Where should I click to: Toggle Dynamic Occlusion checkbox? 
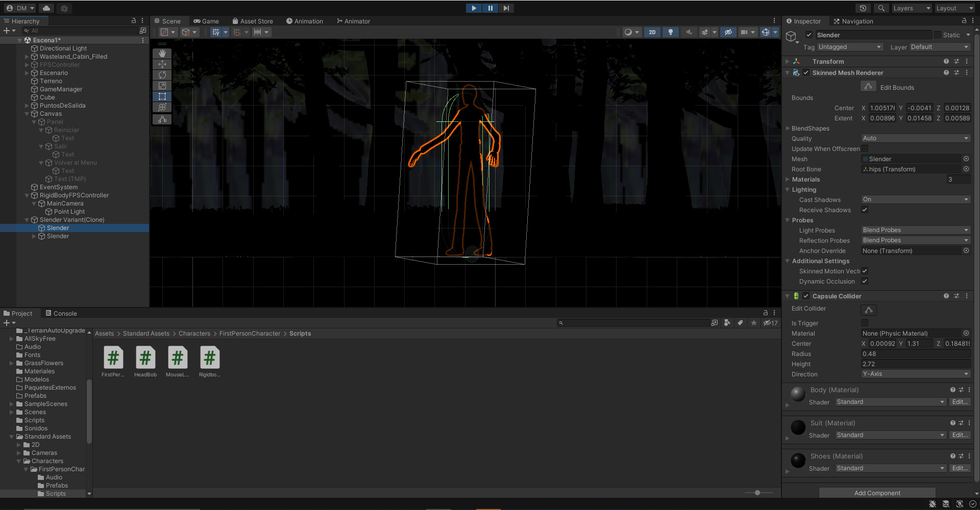click(x=865, y=281)
